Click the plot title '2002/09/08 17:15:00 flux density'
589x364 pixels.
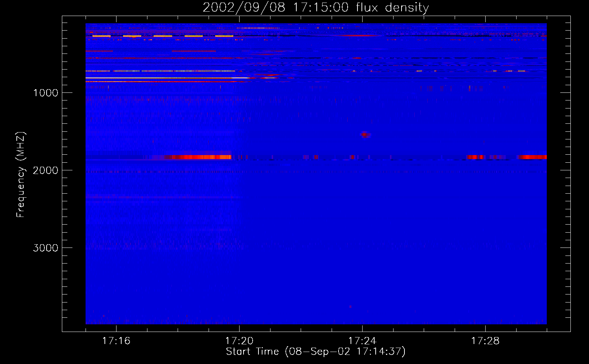[x=316, y=7]
